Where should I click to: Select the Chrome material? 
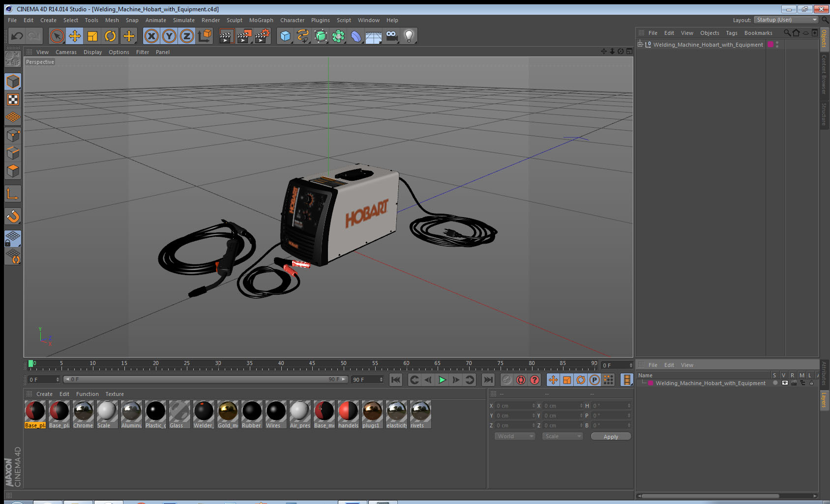point(83,414)
